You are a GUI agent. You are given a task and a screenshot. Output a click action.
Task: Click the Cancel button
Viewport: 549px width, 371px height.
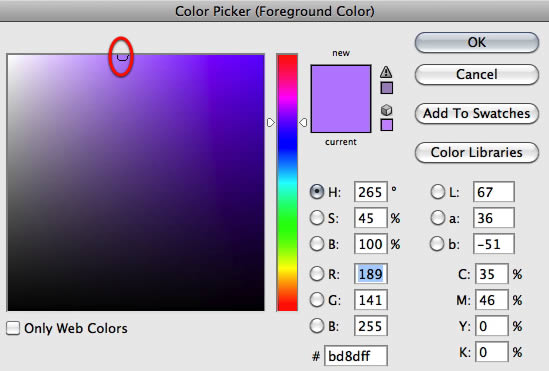pos(477,75)
